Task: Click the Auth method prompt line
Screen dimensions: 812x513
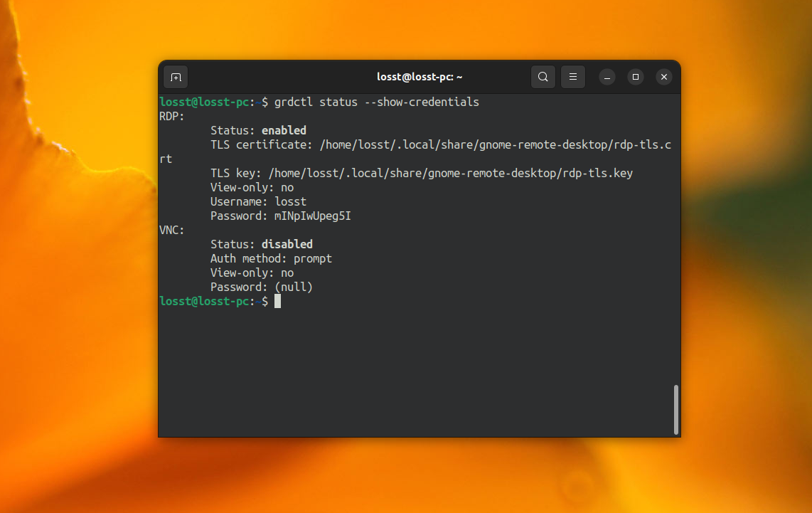Action: click(x=271, y=259)
